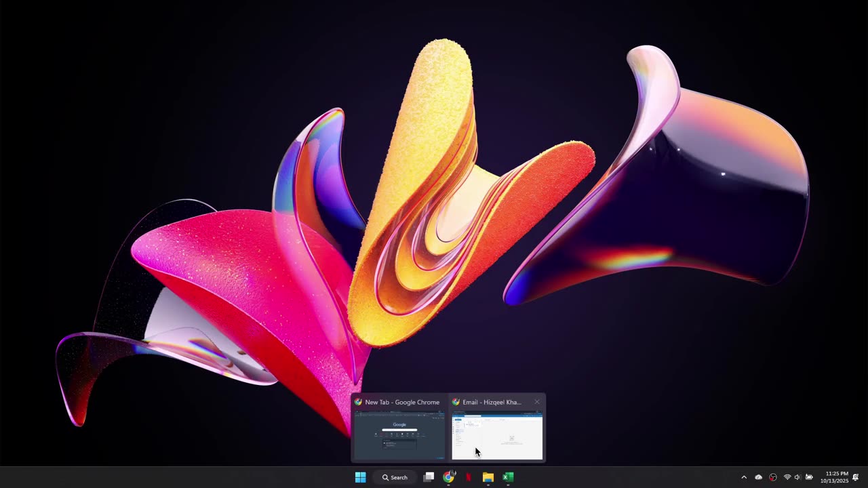Switch to Excel from the taskbar
Image resolution: width=868 pixels, height=488 pixels.
(507, 477)
